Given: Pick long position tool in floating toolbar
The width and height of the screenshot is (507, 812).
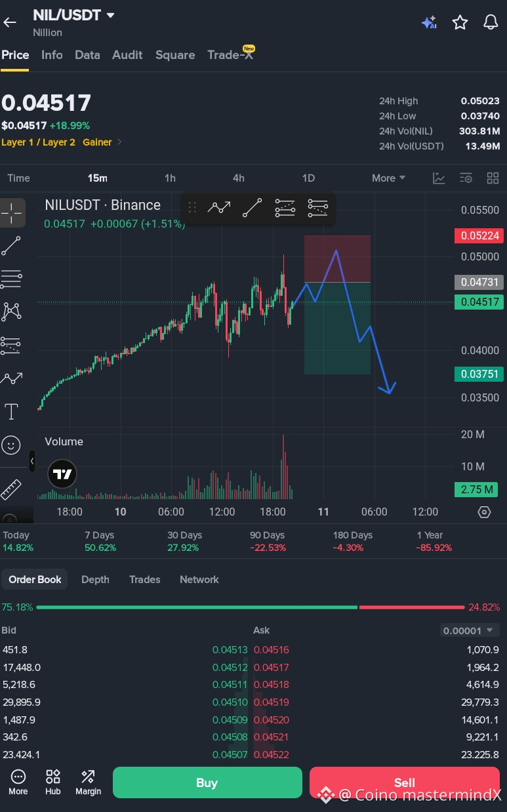Looking at the screenshot, I should (285, 208).
